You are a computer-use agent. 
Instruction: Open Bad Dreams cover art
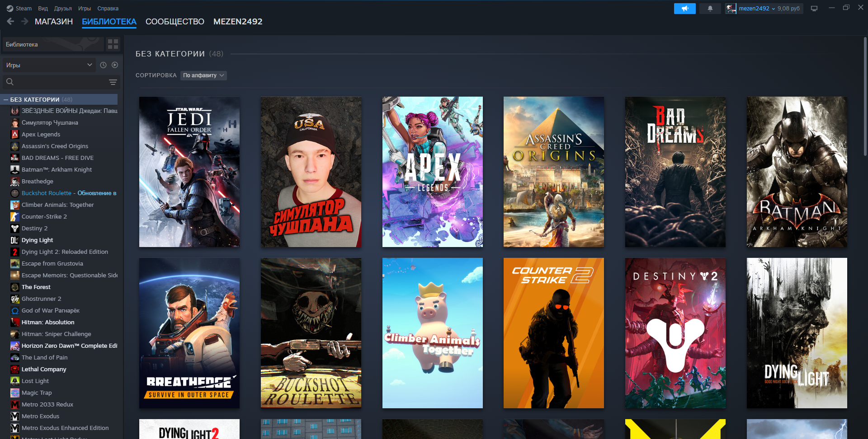675,172
